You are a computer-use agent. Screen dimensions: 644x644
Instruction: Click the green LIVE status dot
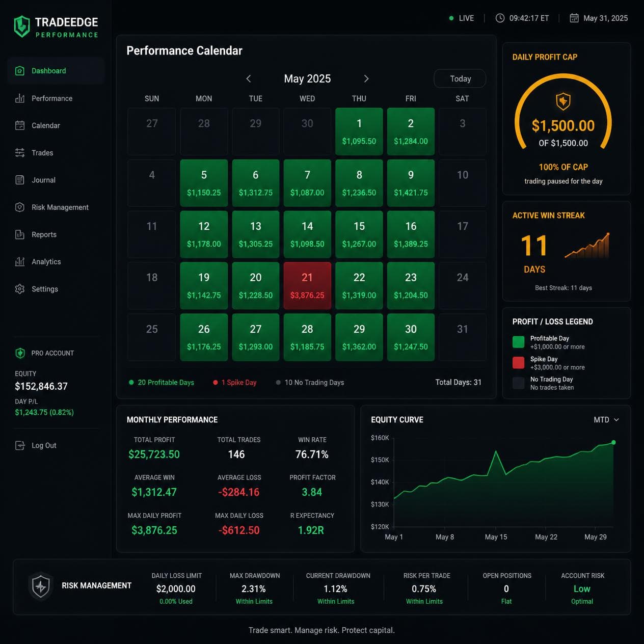[451, 18]
